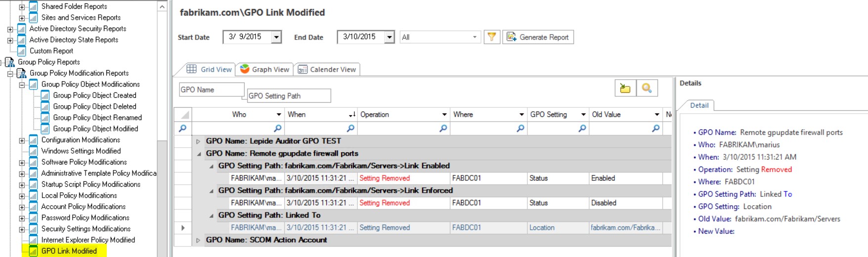
Task: Click the Group Policy Reports node icon
Action: pyautogui.click(x=10, y=62)
